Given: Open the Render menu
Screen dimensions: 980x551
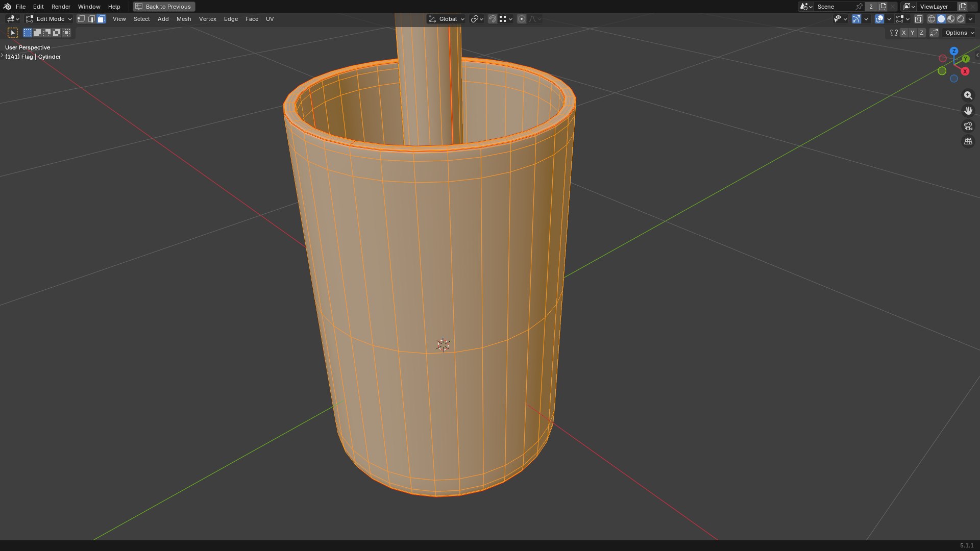Looking at the screenshot, I should (x=61, y=7).
